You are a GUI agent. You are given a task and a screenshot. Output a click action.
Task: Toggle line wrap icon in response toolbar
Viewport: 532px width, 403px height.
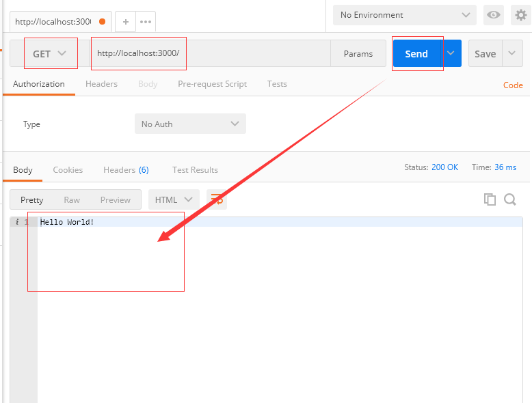[x=217, y=199]
